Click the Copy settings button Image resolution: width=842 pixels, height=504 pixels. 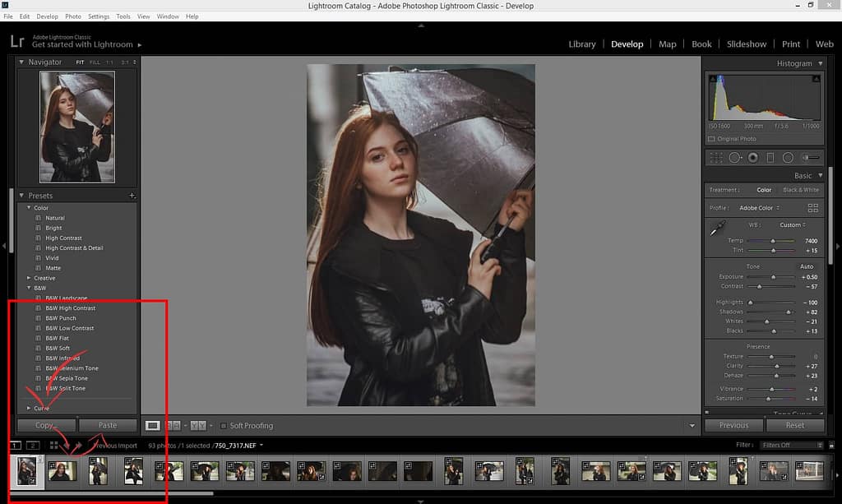(46, 425)
